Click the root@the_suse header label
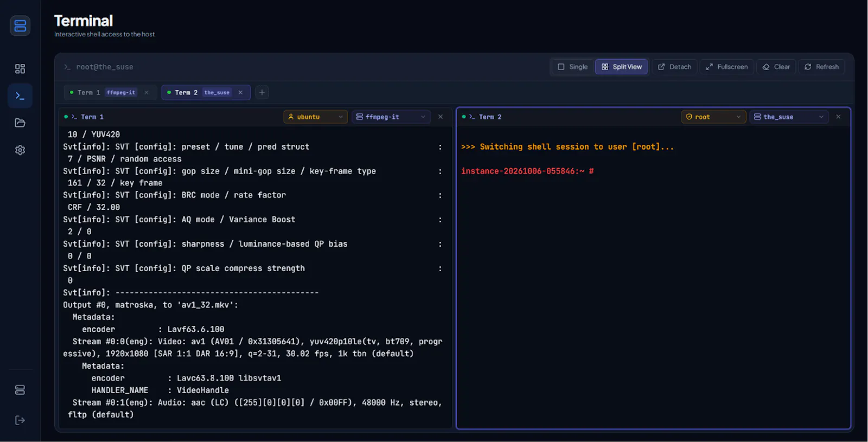868x442 pixels. [x=105, y=67]
